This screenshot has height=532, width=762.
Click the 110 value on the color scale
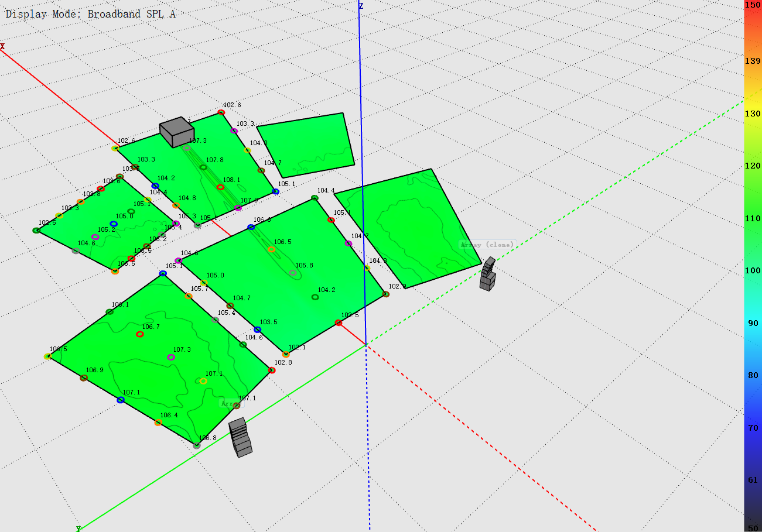pos(753,218)
